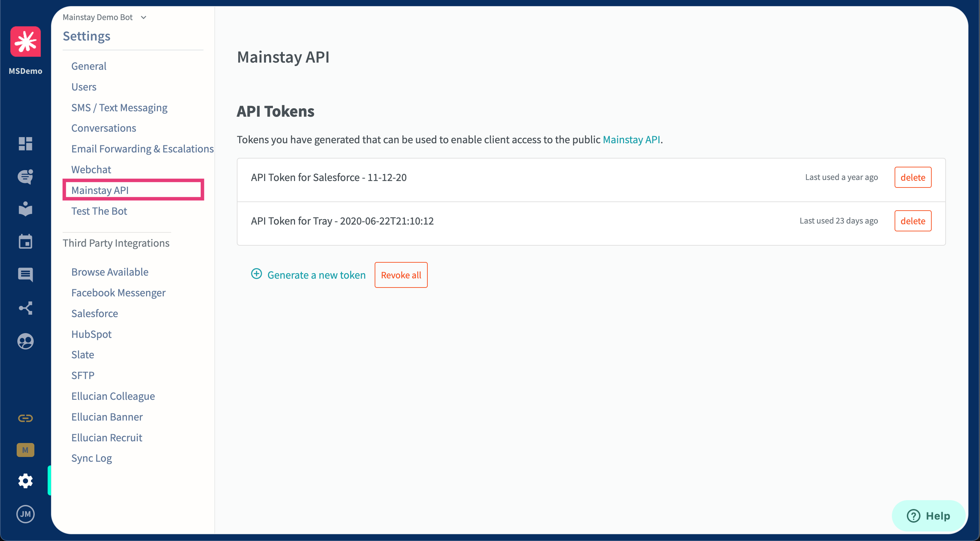
Task: Click 'Last used a year ago' text
Action: coord(841,177)
